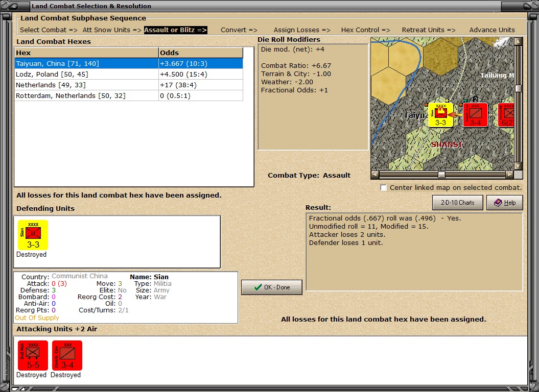Viewport: 539px width, 392px height.
Task: Click the Defender loses 1 unit line
Action: pyautogui.click(x=346, y=243)
